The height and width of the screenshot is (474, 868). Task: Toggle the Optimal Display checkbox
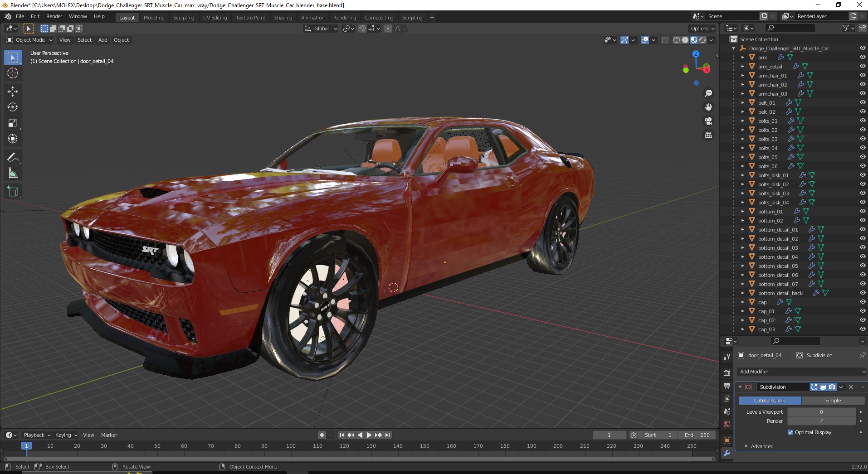click(x=790, y=432)
